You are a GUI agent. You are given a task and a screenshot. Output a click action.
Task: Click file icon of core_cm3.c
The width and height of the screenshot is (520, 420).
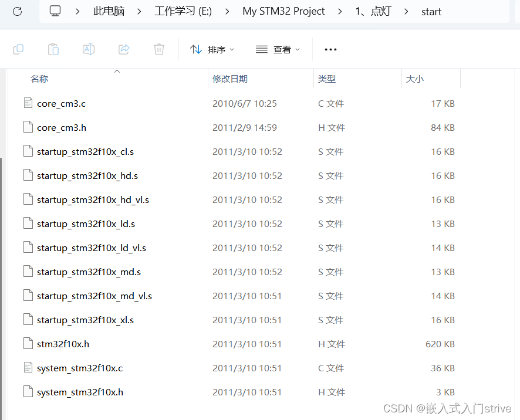(x=28, y=103)
